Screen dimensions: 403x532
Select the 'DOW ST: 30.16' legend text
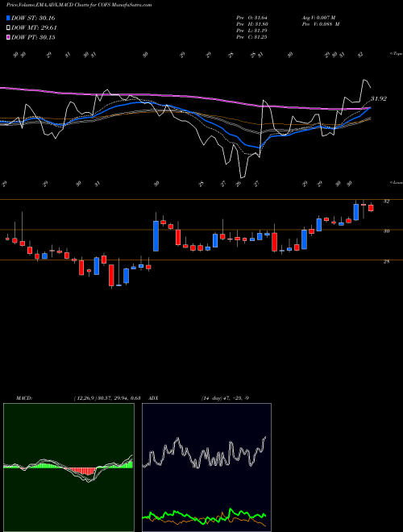[x=33, y=18]
